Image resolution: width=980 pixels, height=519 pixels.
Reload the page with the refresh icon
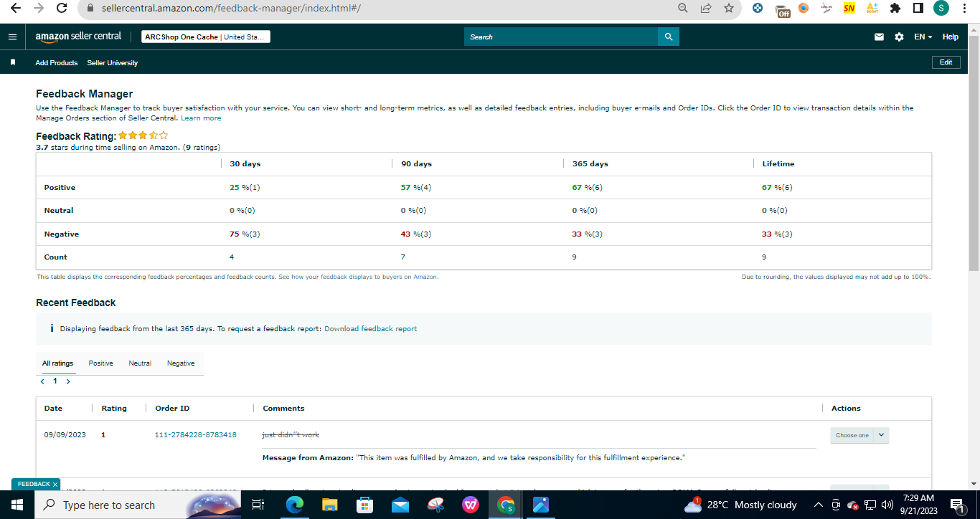pyautogui.click(x=62, y=8)
